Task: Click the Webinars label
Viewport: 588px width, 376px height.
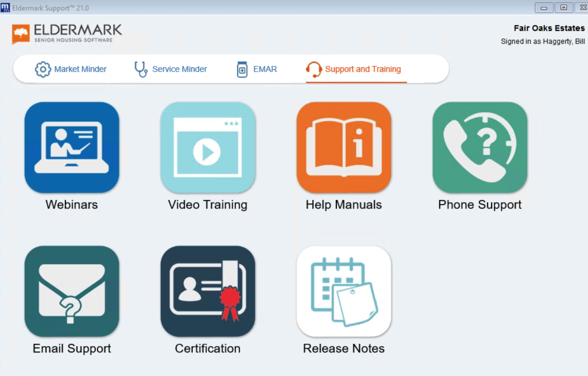Action: click(x=72, y=204)
